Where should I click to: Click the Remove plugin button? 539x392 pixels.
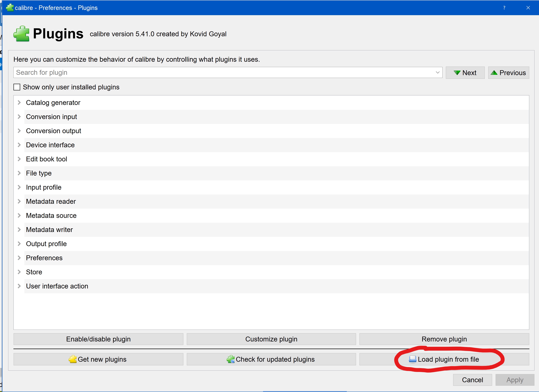(x=444, y=339)
